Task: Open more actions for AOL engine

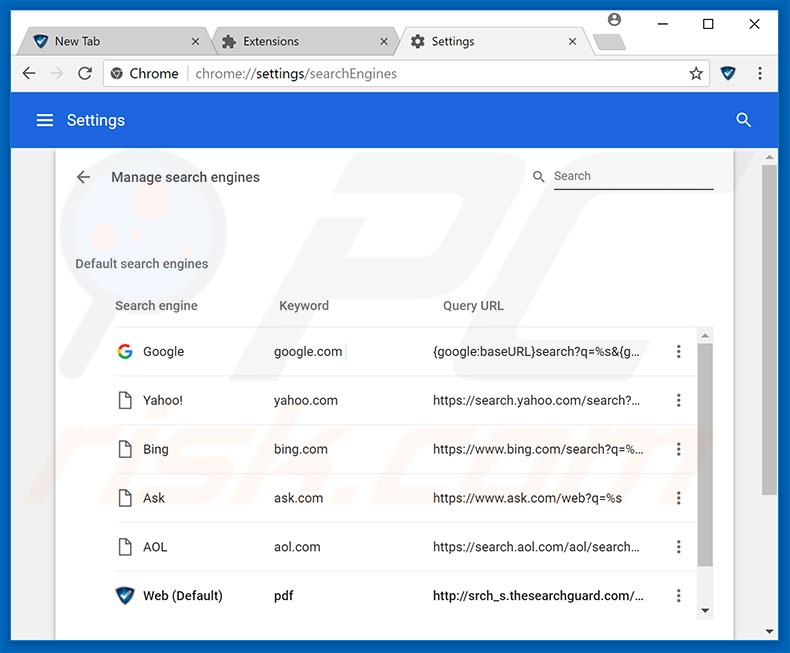Action: click(679, 547)
